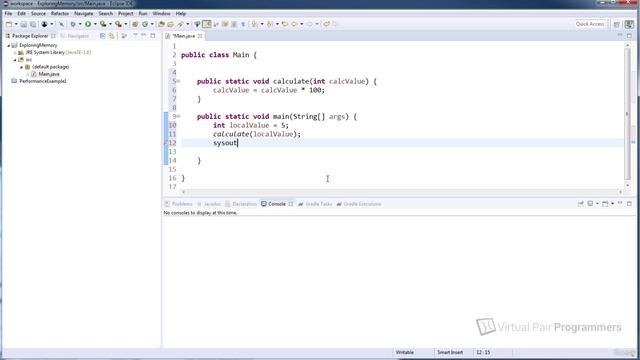Click the Search flashlight toolbar icon

click(180, 24)
